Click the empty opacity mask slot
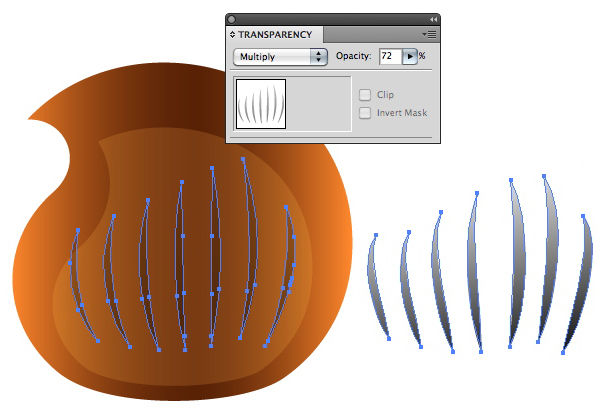 (x=318, y=104)
